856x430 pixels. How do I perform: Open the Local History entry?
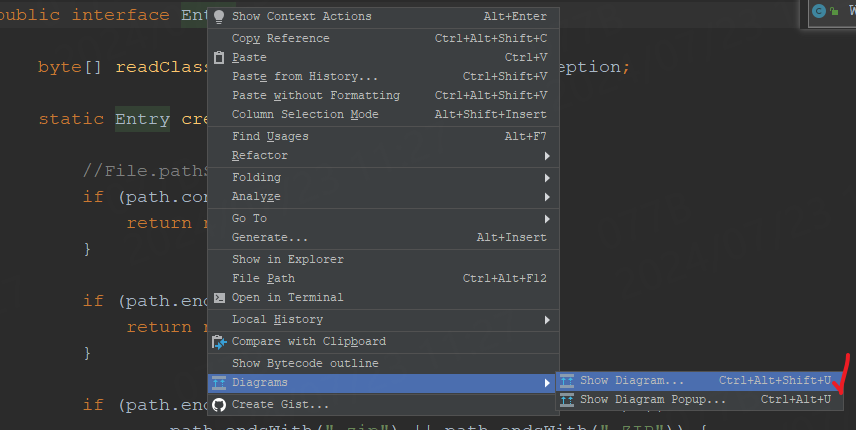click(383, 320)
